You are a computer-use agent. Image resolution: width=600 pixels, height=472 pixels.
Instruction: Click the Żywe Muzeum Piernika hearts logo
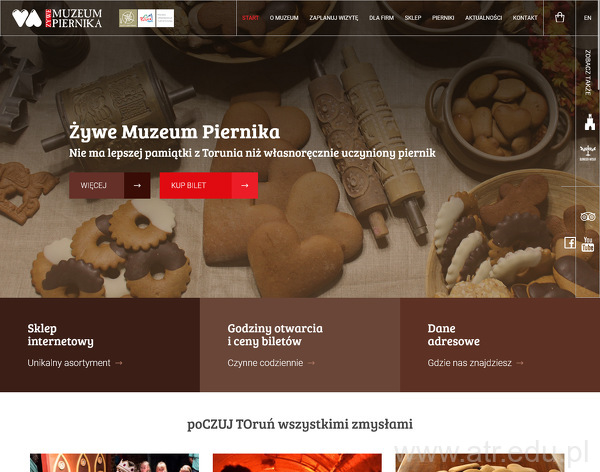click(x=26, y=18)
